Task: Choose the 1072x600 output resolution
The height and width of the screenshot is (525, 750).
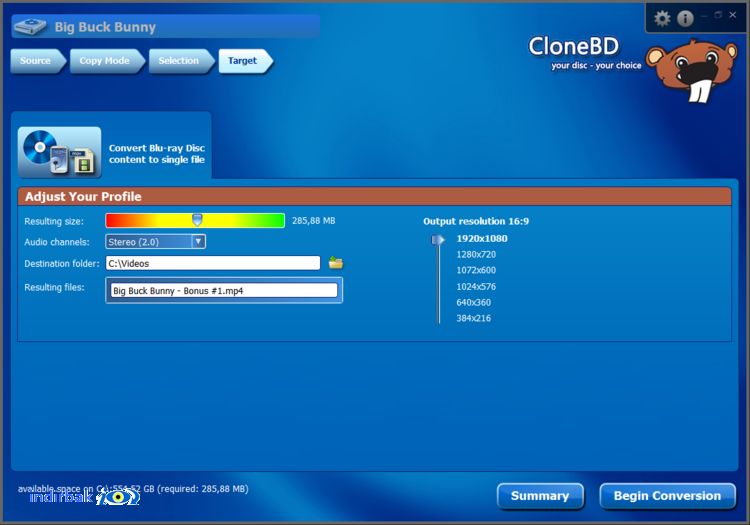Action: pyautogui.click(x=476, y=270)
